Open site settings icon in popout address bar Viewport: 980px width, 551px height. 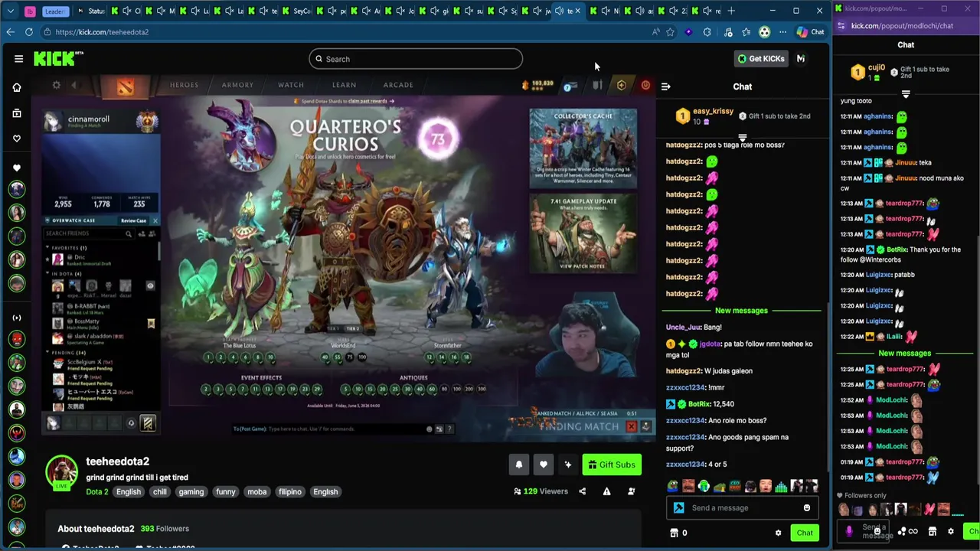[x=841, y=26]
